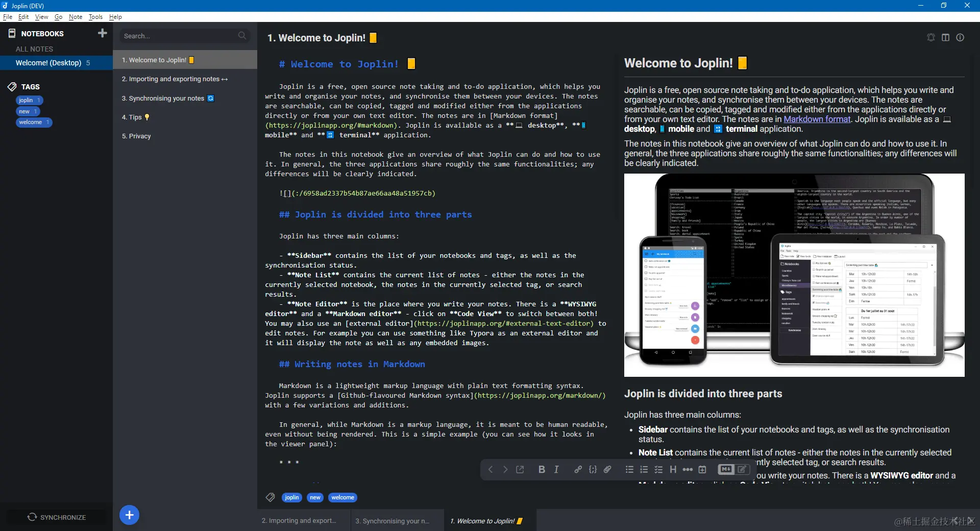Click the 'welcome' tag below the editor

tap(342, 497)
